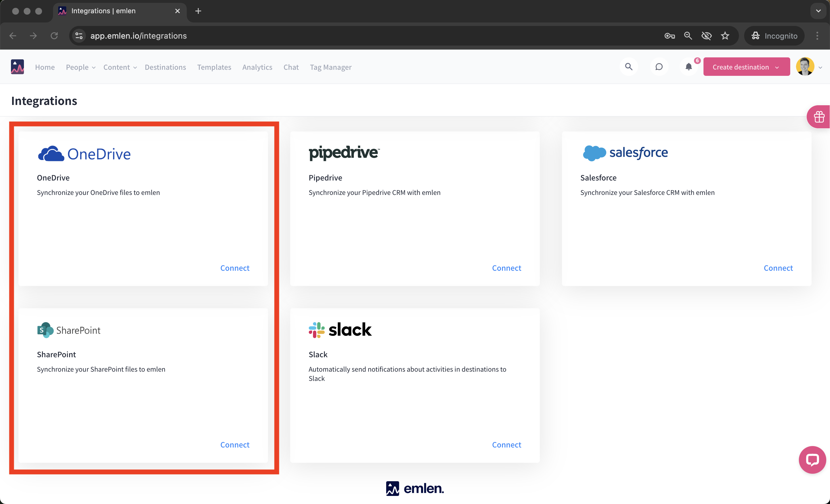The image size is (830, 504).
Task: Open the Create destination dropdown
Action: click(746, 67)
